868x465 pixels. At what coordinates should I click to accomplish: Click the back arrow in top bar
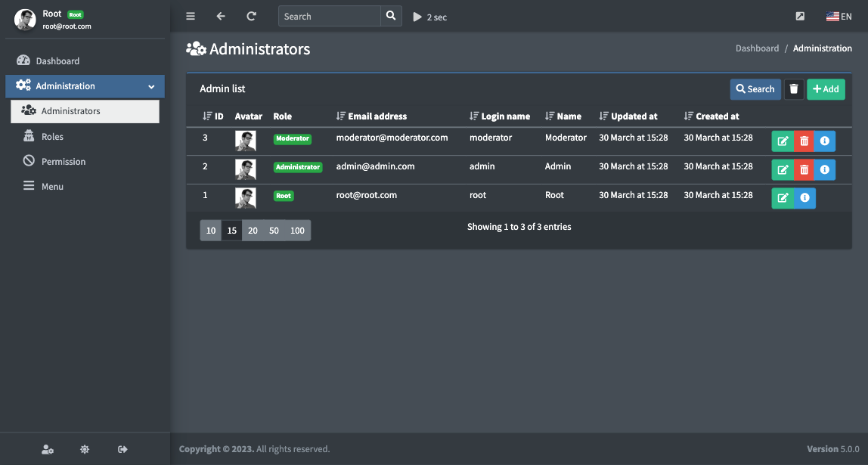pyautogui.click(x=221, y=17)
